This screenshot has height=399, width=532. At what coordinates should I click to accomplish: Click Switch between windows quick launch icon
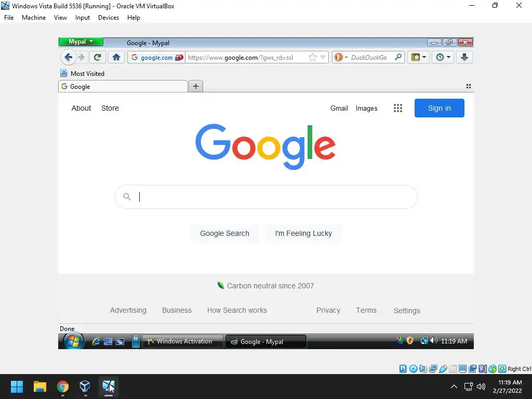click(120, 342)
